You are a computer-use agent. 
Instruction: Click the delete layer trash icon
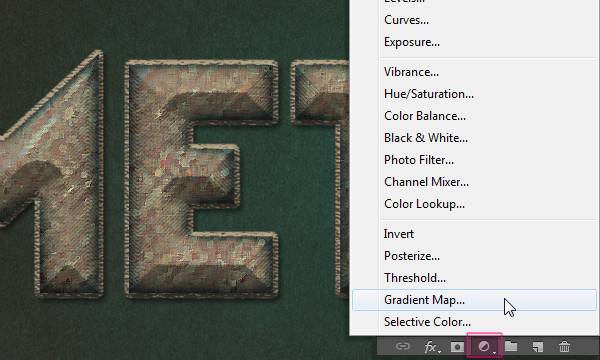tap(564, 347)
